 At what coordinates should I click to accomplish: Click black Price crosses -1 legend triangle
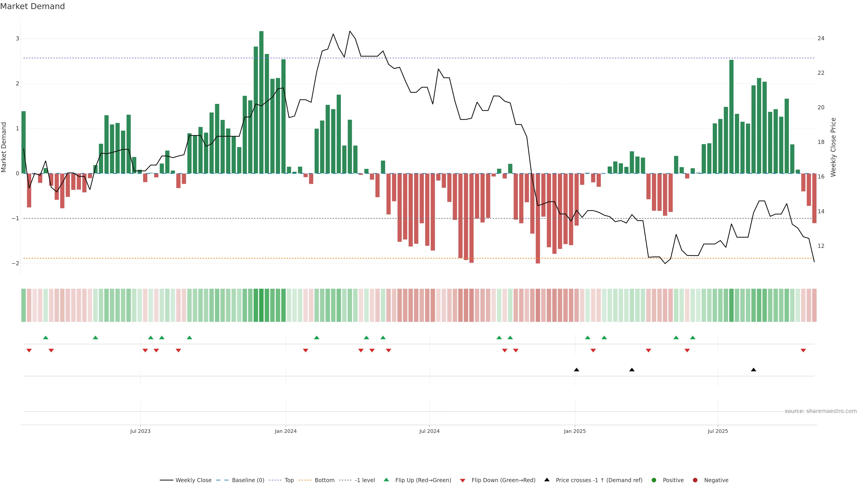point(547,480)
